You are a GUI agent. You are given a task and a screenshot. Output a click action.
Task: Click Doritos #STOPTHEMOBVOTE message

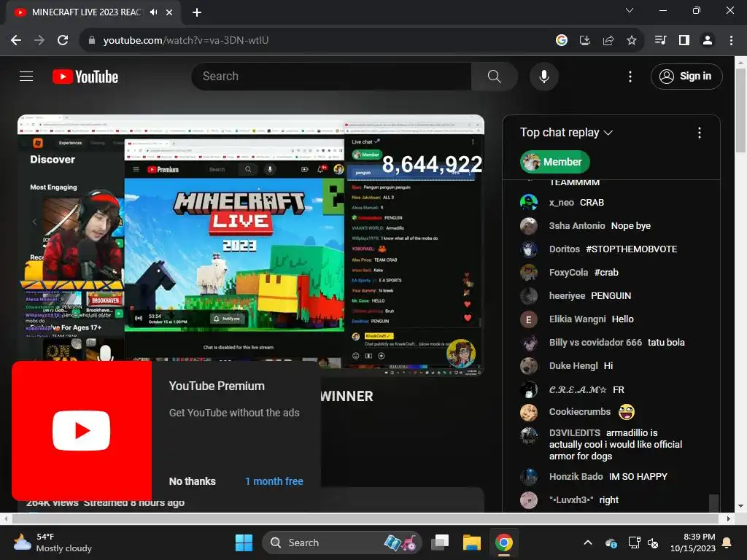[x=613, y=249]
